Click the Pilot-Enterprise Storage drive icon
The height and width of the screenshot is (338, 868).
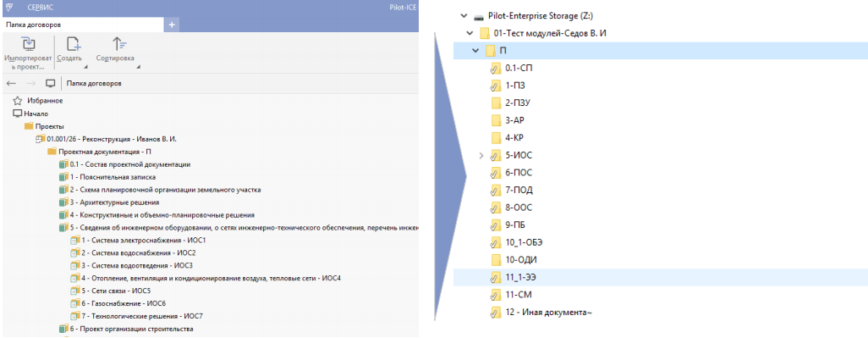pos(479,17)
